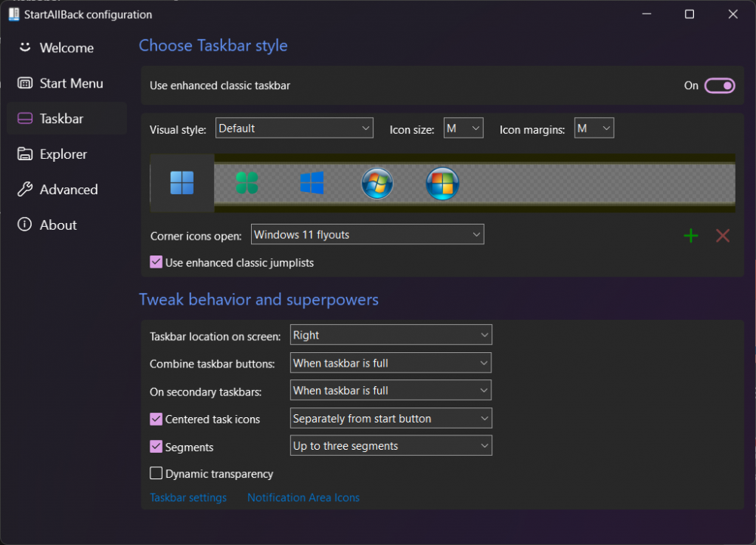Uncheck Use enhanced classic jumplists

(x=156, y=262)
